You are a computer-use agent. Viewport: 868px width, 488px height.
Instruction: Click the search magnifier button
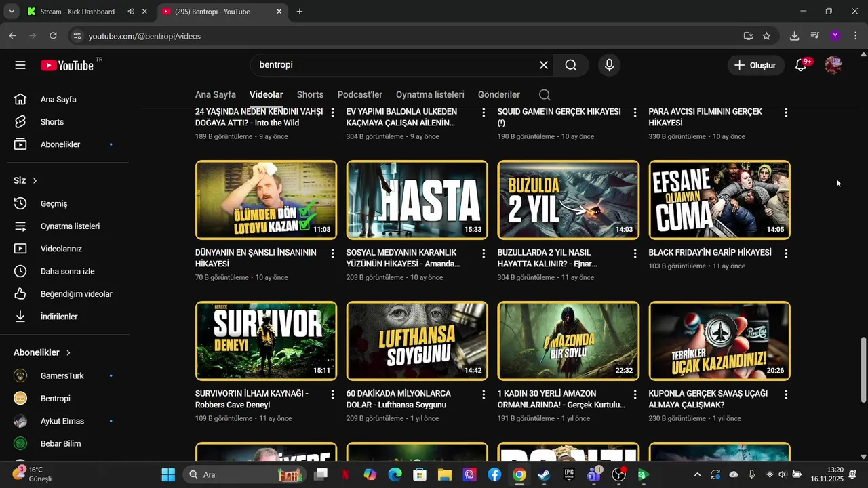coord(571,65)
